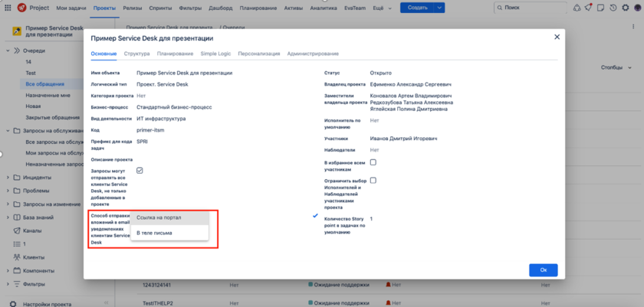
Task: Click the history clock icon
Action: (613, 8)
